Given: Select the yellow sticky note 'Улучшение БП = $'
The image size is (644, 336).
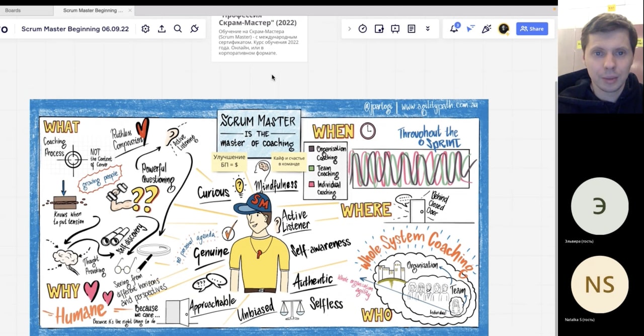Looking at the screenshot, I should coord(229,161).
